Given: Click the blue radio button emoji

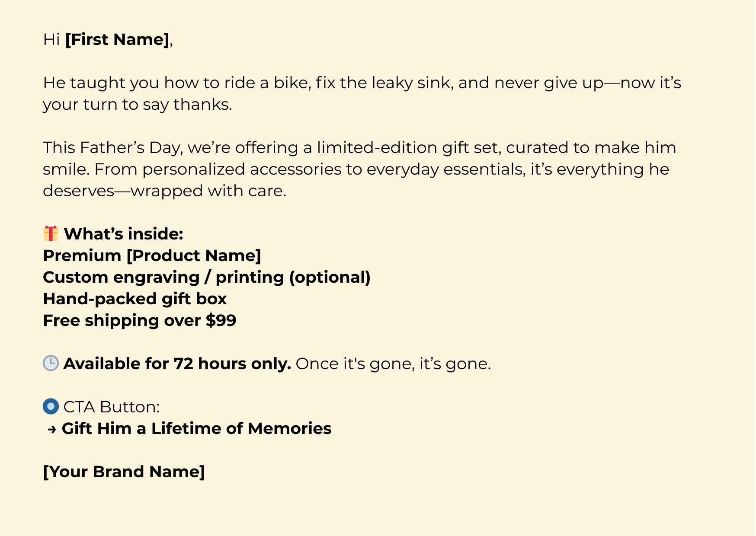Looking at the screenshot, I should point(51,406).
